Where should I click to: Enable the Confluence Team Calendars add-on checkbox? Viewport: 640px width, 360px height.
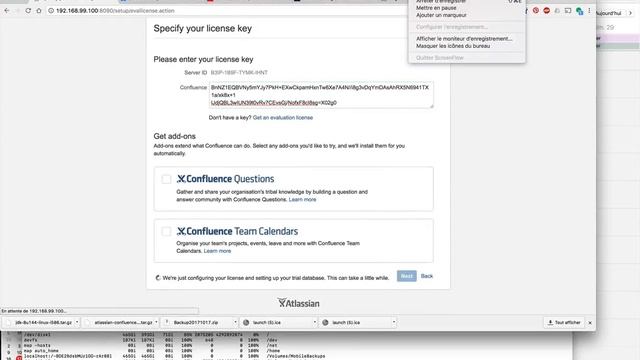click(166, 231)
